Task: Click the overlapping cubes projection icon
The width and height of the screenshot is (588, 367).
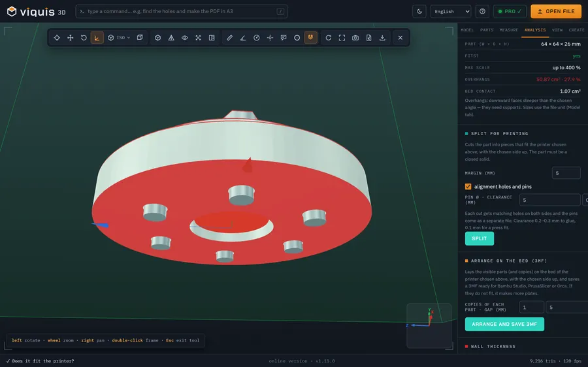Action: coord(140,37)
